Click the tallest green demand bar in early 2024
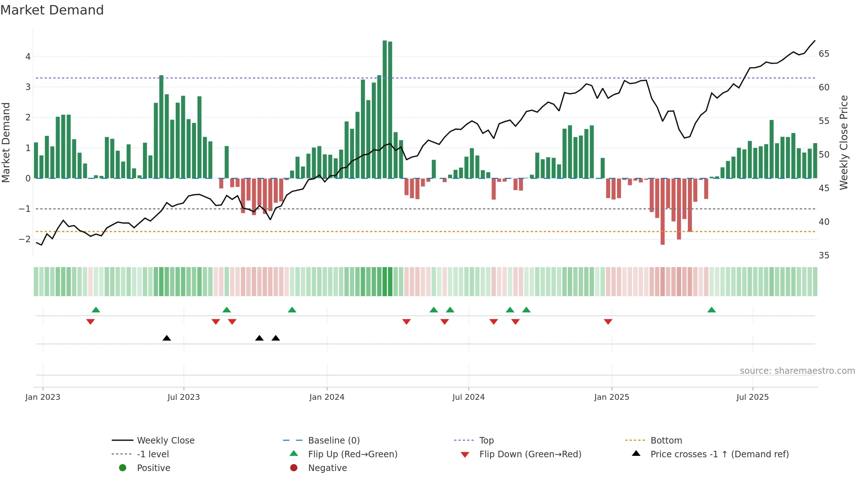Image resolution: width=868 pixels, height=488 pixels. coord(385,109)
